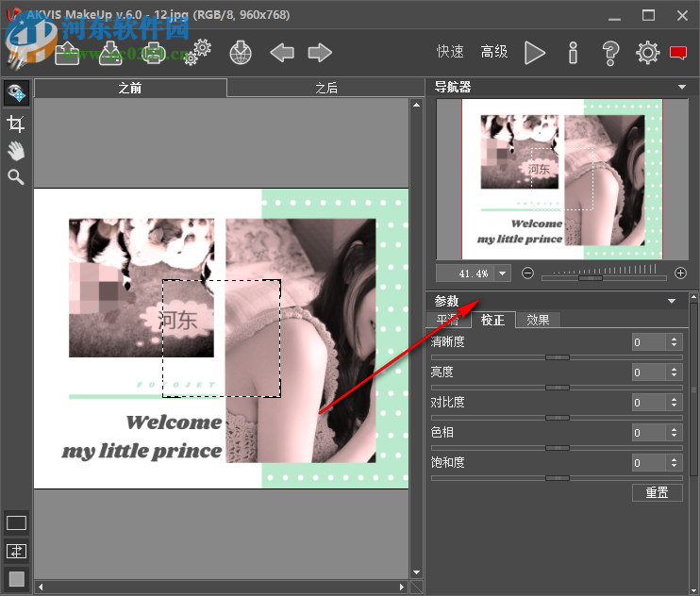Save the image with the download-tray icon
This screenshot has height=596, width=700.
[110, 53]
